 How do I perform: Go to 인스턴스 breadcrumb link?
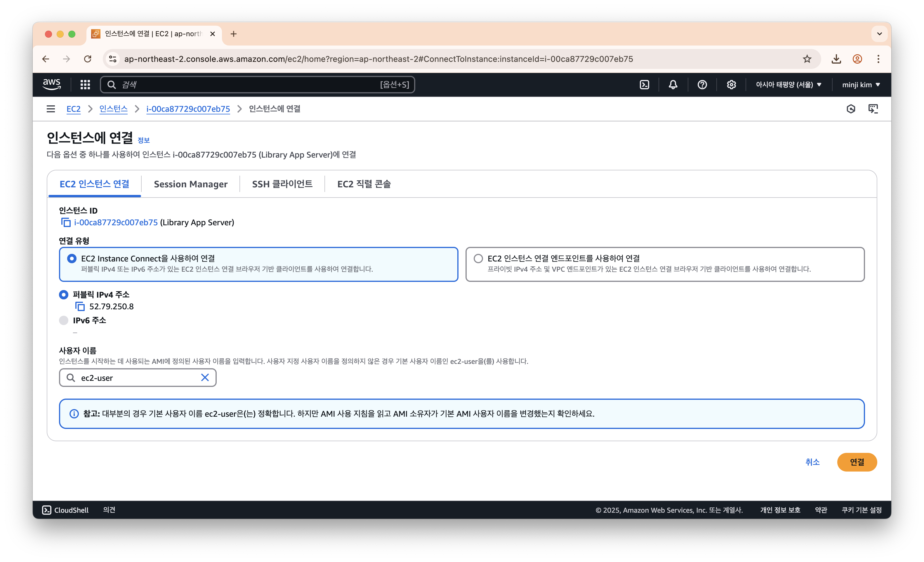(x=113, y=109)
